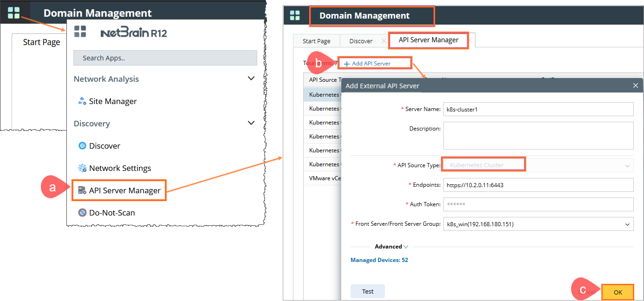This screenshot has width=644, height=301.
Task: Open Discover from apps menu
Action: (104, 146)
